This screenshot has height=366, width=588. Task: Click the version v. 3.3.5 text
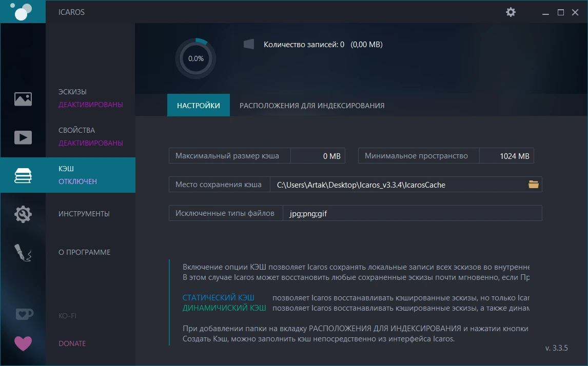click(557, 348)
